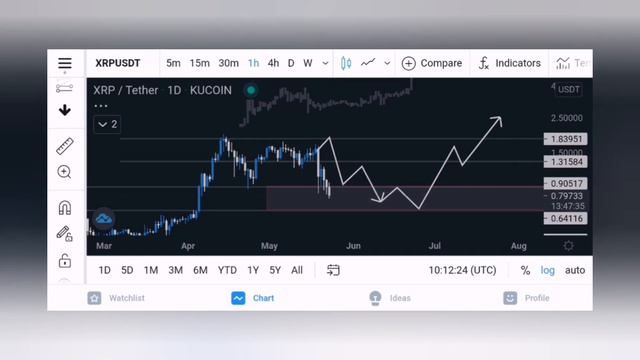Set range to 3M
The width and height of the screenshot is (640, 360).
[x=176, y=270]
